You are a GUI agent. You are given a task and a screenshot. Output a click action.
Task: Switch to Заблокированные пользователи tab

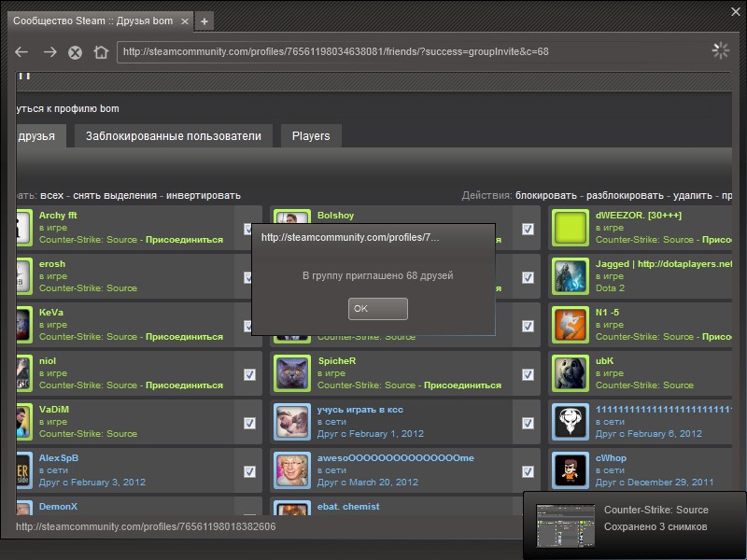tap(174, 136)
